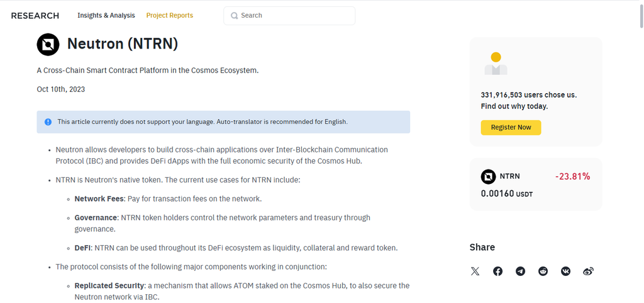644x303 pixels.
Task: Click the magnifier icon in search bar
Action: tap(235, 16)
